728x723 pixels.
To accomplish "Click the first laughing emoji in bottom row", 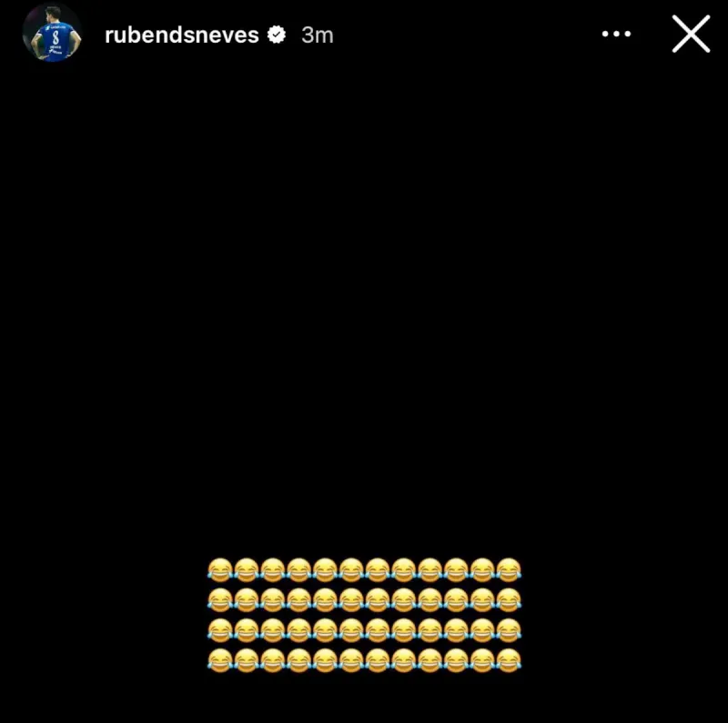I will point(219,660).
